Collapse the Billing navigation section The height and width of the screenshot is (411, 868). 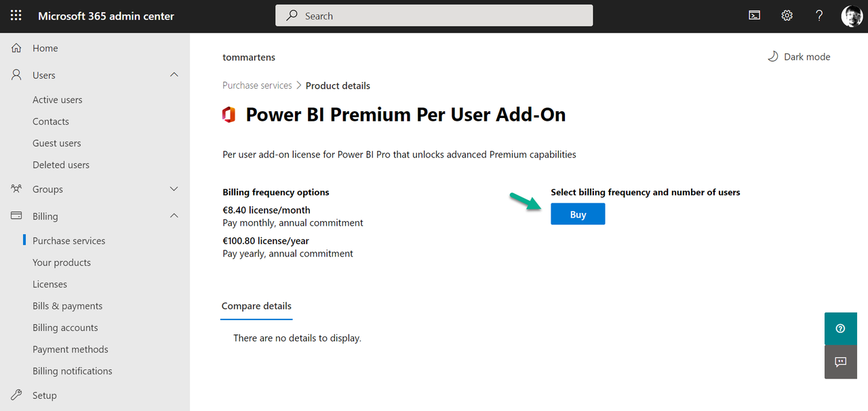point(174,216)
